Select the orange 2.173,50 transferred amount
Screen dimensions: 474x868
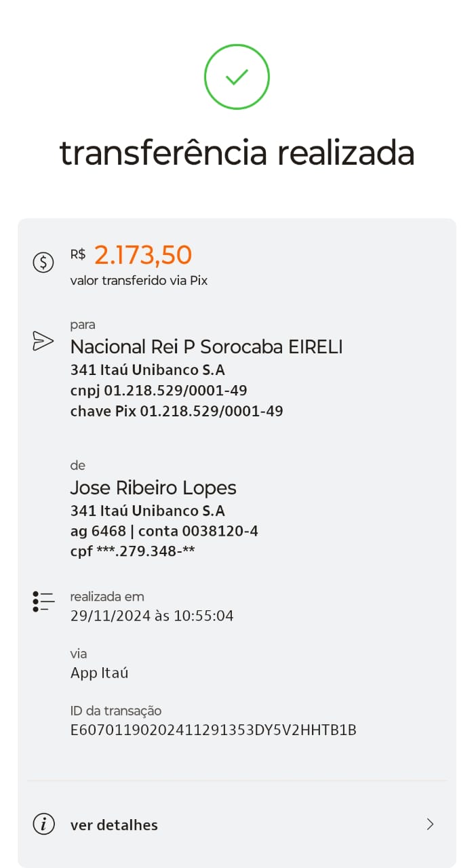click(x=143, y=255)
